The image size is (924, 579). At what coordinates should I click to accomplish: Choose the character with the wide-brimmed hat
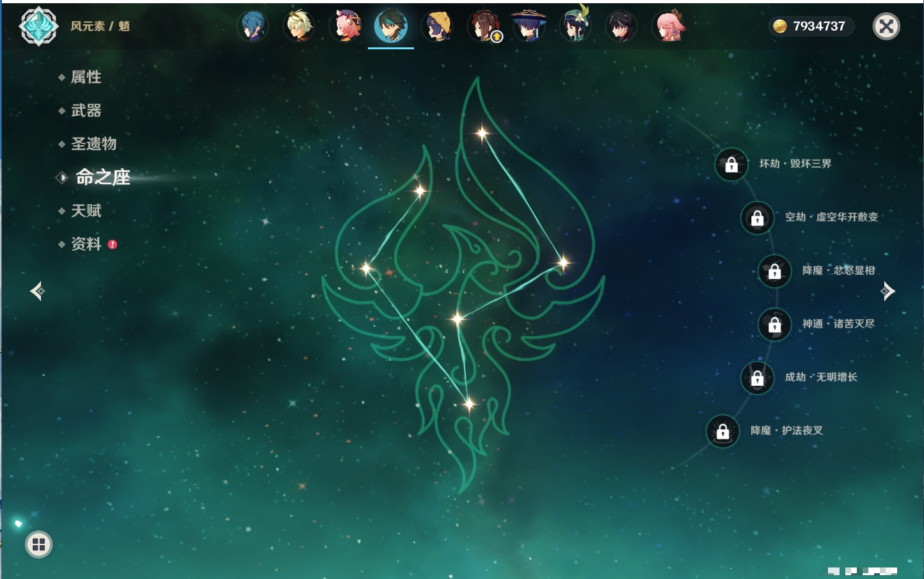pyautogui.click(x=529, y=27)
